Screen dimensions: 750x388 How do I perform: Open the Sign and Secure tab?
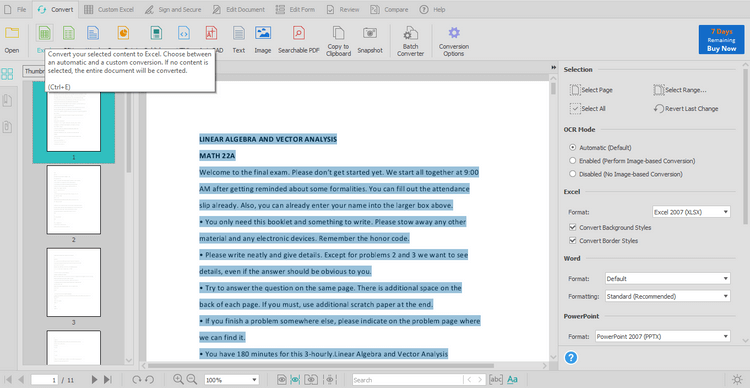click(x=173, y=10)
